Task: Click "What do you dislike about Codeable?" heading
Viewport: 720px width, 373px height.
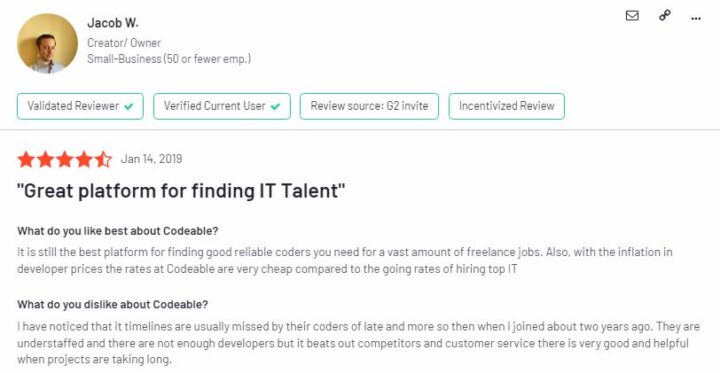Action: (112, 305)
